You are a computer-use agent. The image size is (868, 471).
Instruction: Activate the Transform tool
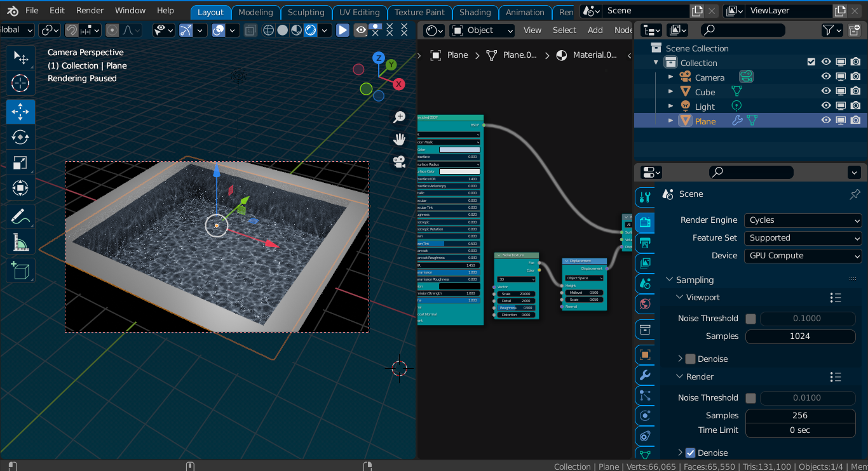pyautogui.click(x=20, y=188)
